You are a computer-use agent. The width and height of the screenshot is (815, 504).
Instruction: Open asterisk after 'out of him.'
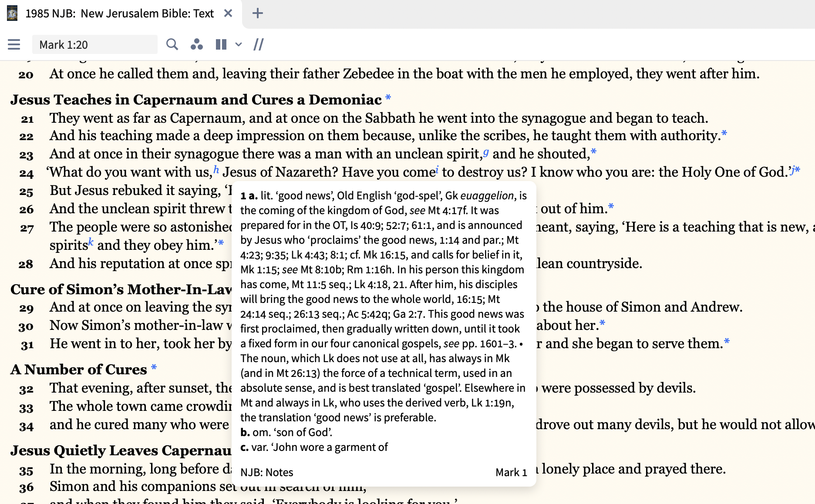click(x=611, y=206)
